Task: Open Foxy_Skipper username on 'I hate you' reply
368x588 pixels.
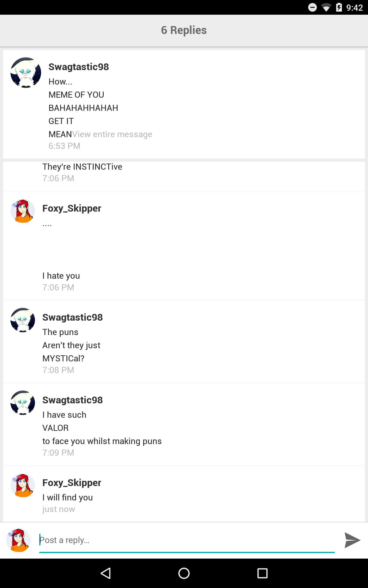Action: click(72, 208)
